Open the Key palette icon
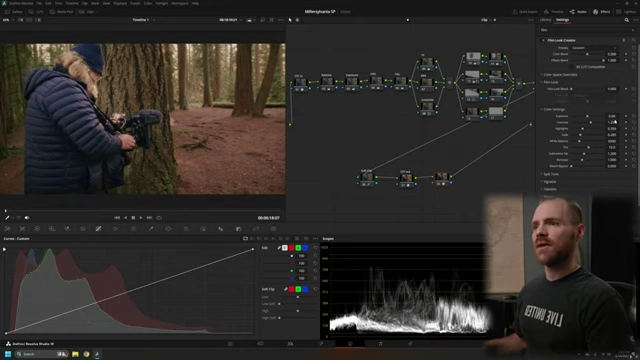640x360 pixels. pyautogui.click(x=239, y=229)
